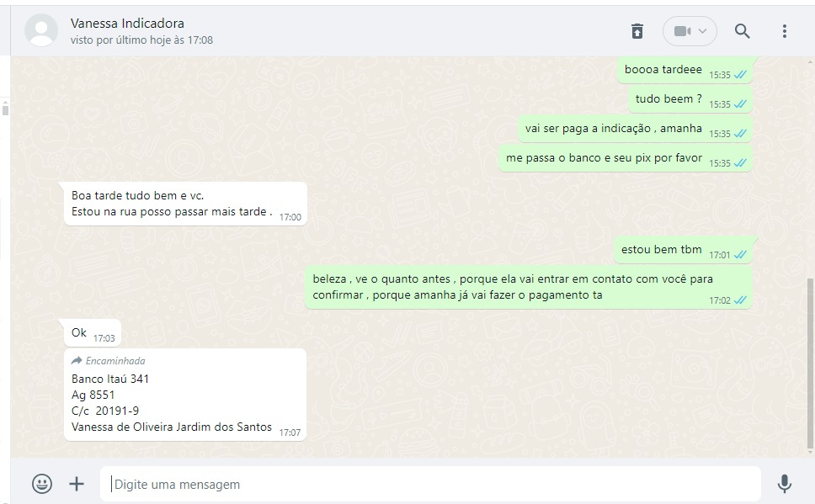815x504 pixels.
Task: Click the 'Boa tarde tudo bem' message
Action: pyautogui.click(x=185, y=204)
